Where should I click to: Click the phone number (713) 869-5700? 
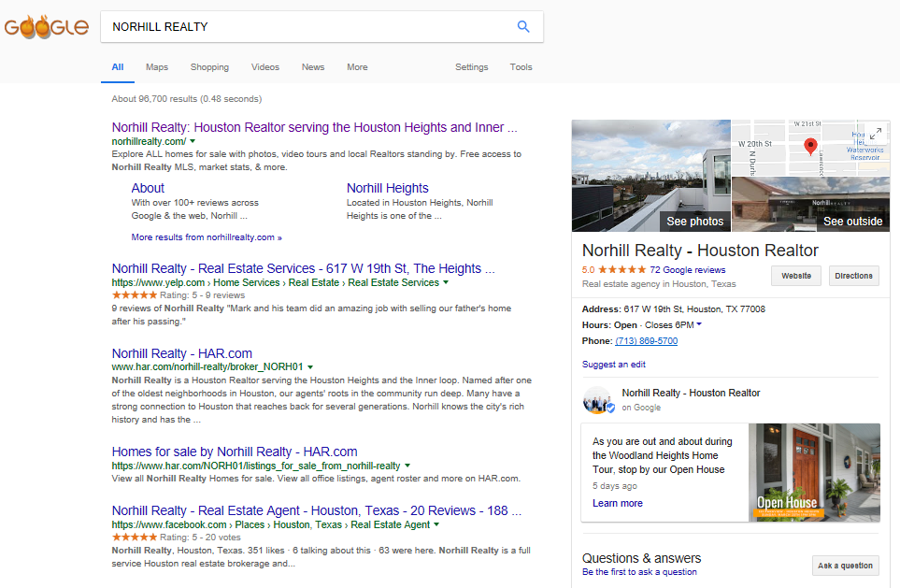pyautogui.click(x=647, y=341)
